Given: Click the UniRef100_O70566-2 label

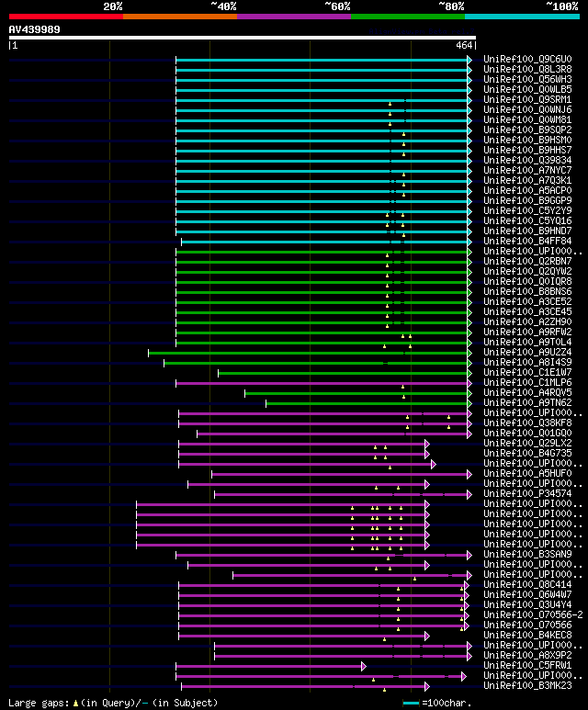Looking at the screenshot, I should 533,615.
